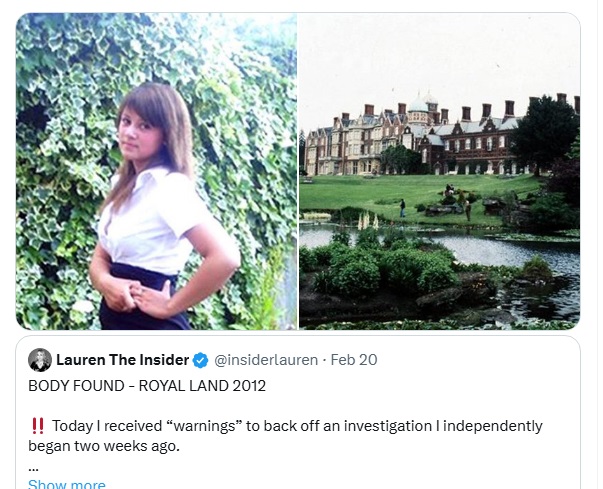Click the people walking on the estate lawn

click(435, 202)
